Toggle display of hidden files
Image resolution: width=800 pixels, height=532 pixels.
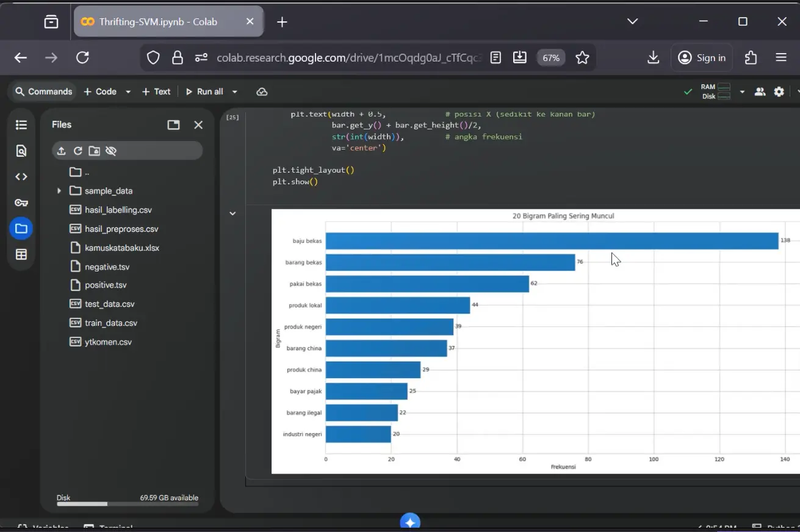(x=111, y=151)
